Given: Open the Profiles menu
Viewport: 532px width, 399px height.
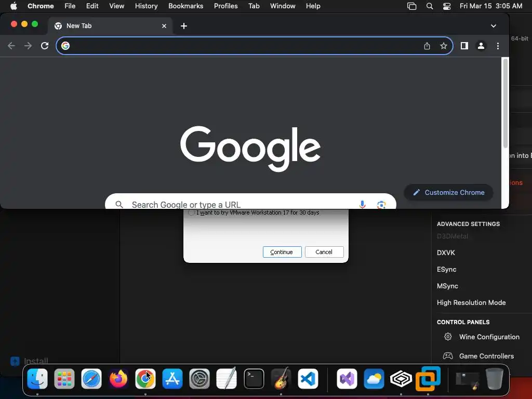Looking at the screenshot, I should click(225, 6).
